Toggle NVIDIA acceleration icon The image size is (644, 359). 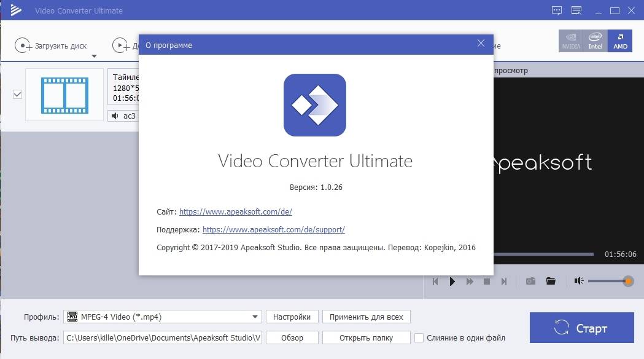571,41
